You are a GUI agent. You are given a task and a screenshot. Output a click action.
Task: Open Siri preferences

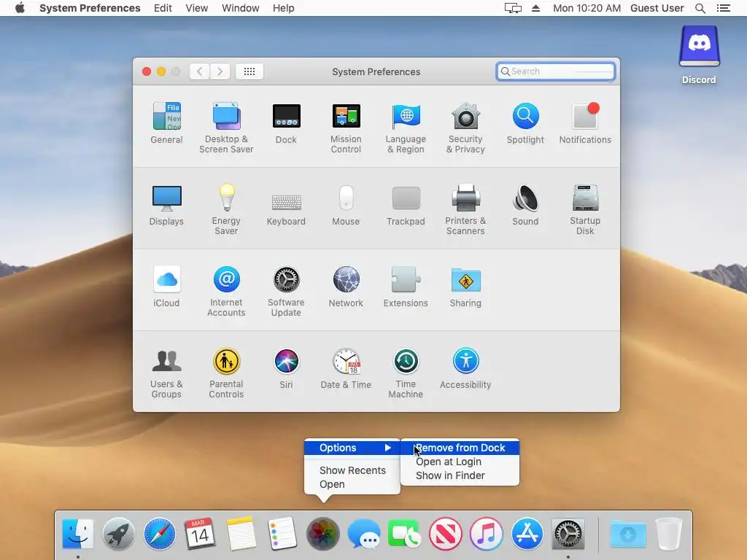point(286,368)
